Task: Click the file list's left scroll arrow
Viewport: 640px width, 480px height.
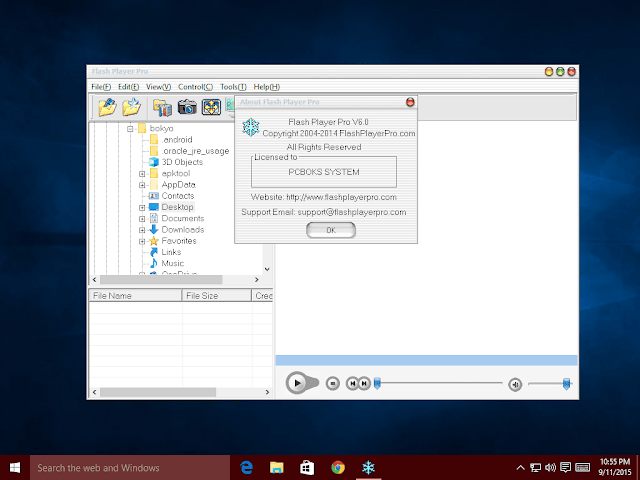Action: point(95,392)
